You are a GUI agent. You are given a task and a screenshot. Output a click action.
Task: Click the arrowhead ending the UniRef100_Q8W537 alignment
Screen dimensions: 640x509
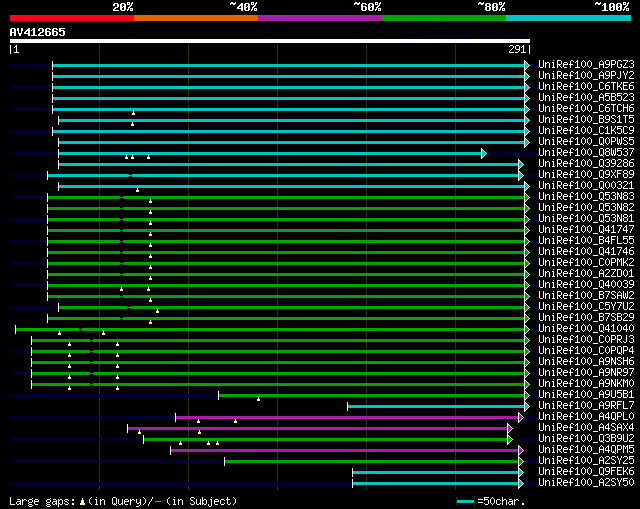coord(483,153)
